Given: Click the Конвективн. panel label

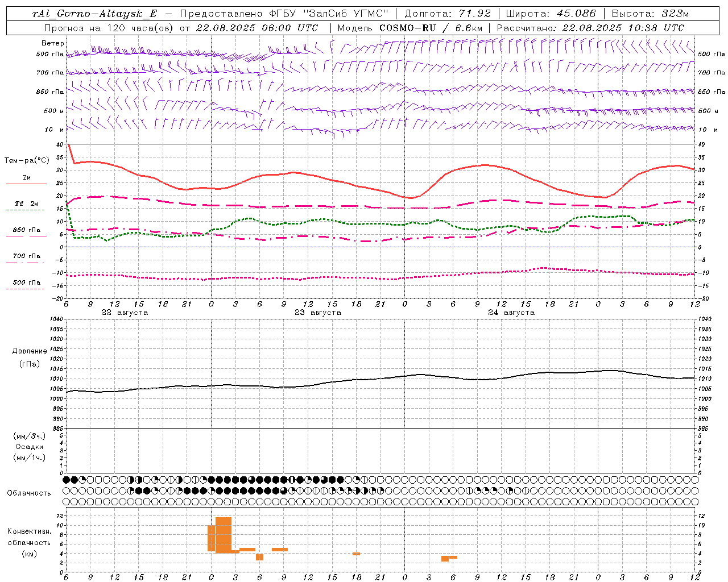Looking at the screenshot, I should coord(29,531).
